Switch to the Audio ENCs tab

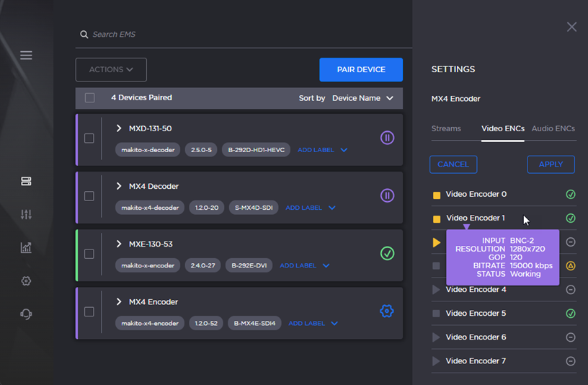pos(553,128)
